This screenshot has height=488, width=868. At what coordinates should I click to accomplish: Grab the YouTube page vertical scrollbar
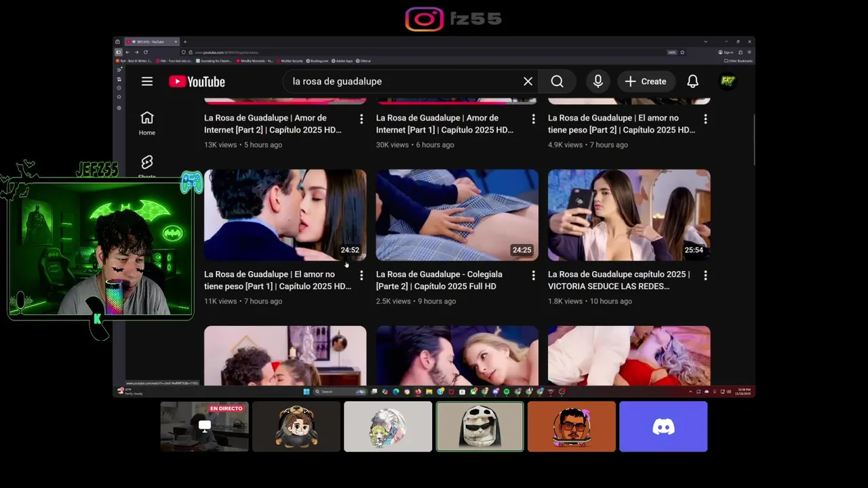tap(754, 140)
